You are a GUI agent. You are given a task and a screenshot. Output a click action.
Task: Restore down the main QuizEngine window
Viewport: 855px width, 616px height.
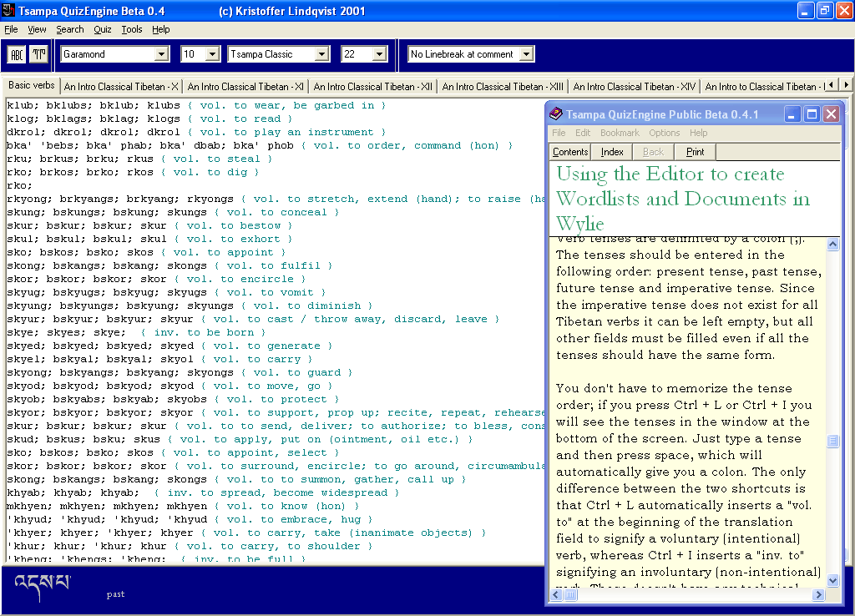coord(826,10)
